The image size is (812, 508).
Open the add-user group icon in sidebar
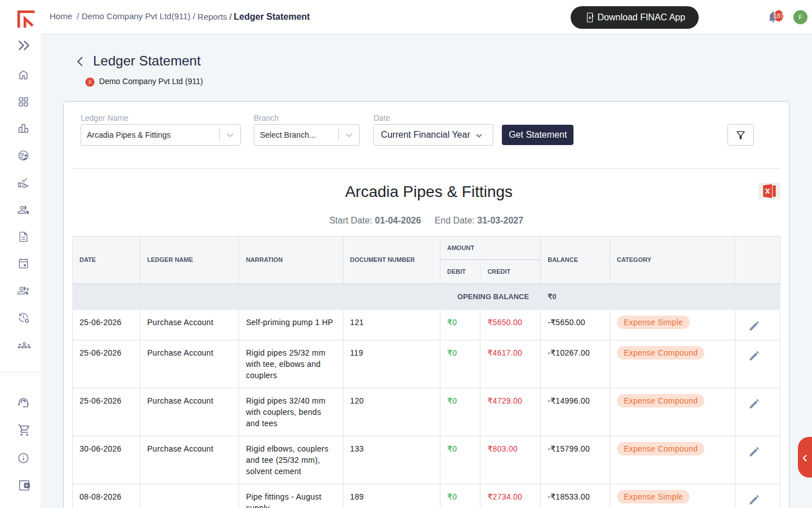[x=23, y=291]
